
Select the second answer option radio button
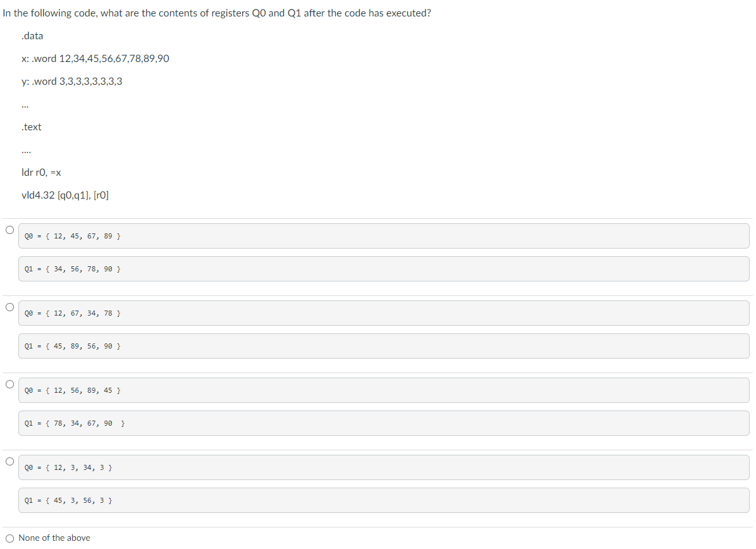[x=9, y=307]
